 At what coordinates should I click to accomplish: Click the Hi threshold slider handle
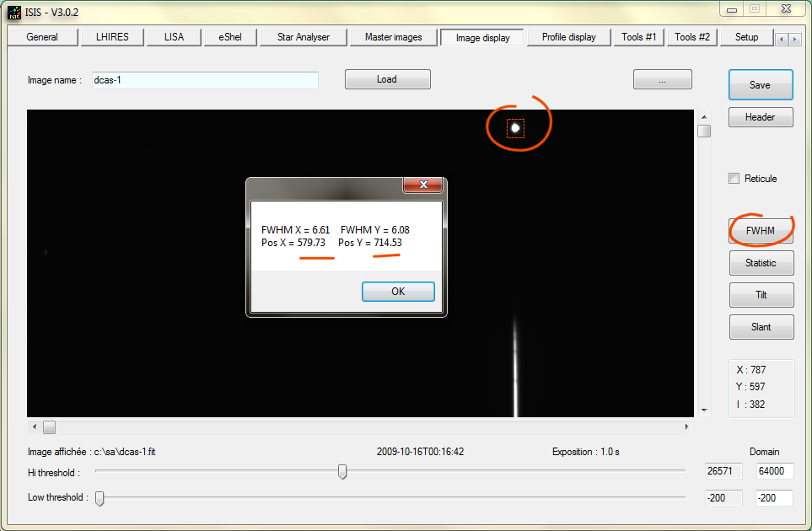[342, 472]
